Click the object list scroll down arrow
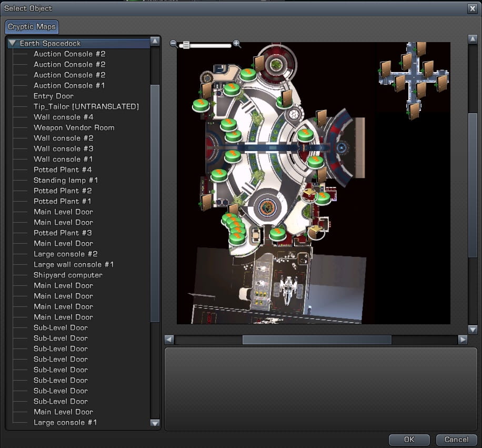Image resolution: width=482 pixels, height=448 pixels. click(x=155, y=423)
